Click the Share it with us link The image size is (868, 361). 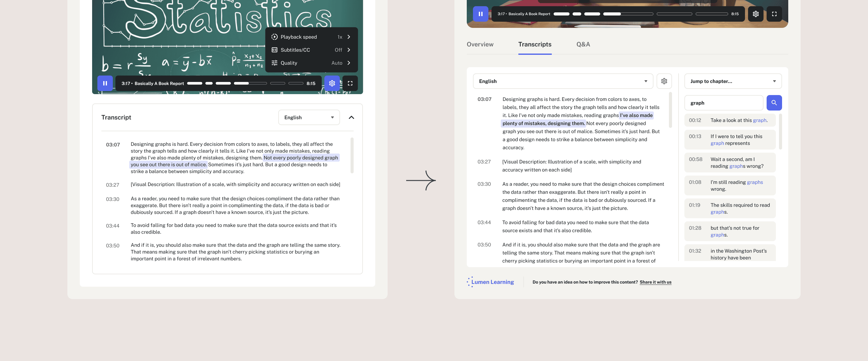655,282
